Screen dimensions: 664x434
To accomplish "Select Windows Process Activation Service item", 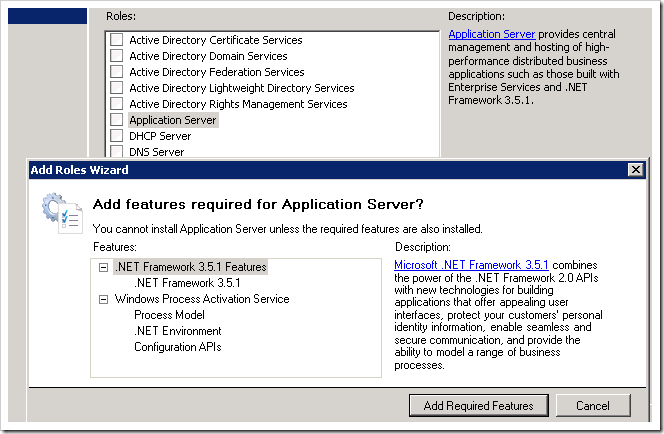I will click(202, 299).
